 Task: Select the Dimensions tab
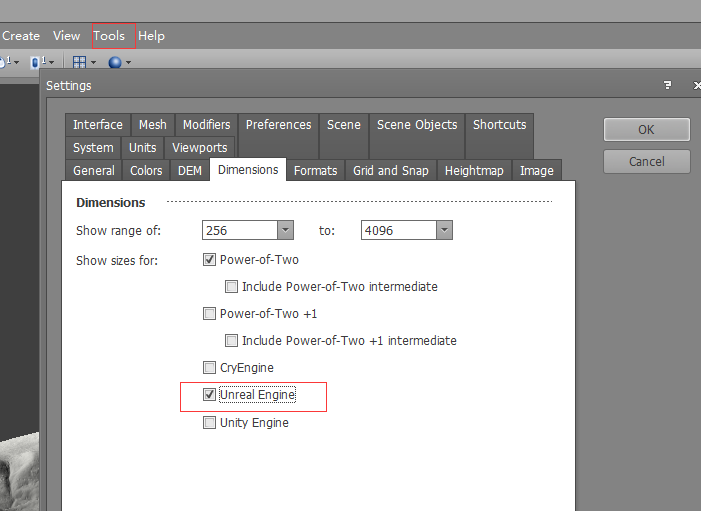(x=248, y=170)
